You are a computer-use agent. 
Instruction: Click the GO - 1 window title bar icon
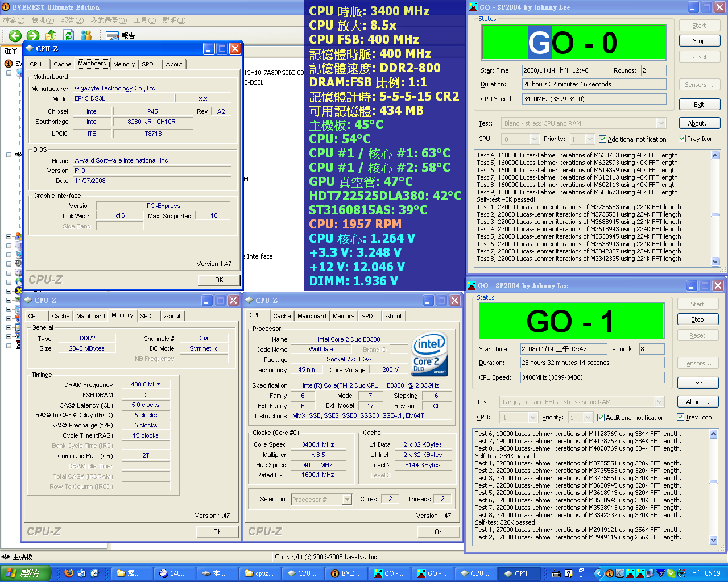tap(471, 286)
